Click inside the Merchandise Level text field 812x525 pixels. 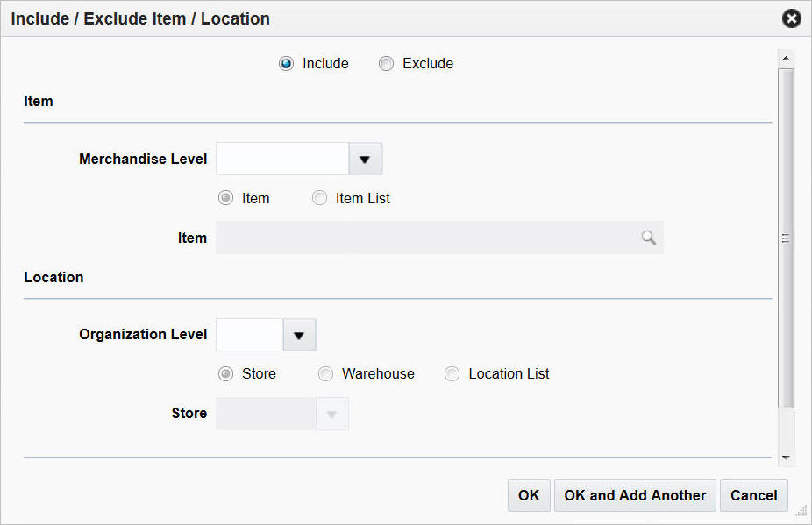pyautogui.click(x=281, y=159)
